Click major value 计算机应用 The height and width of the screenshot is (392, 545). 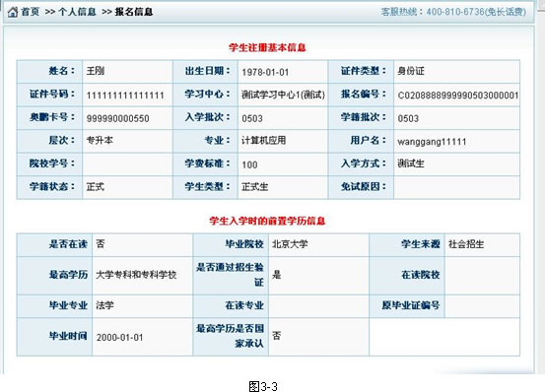coord(264,140)
